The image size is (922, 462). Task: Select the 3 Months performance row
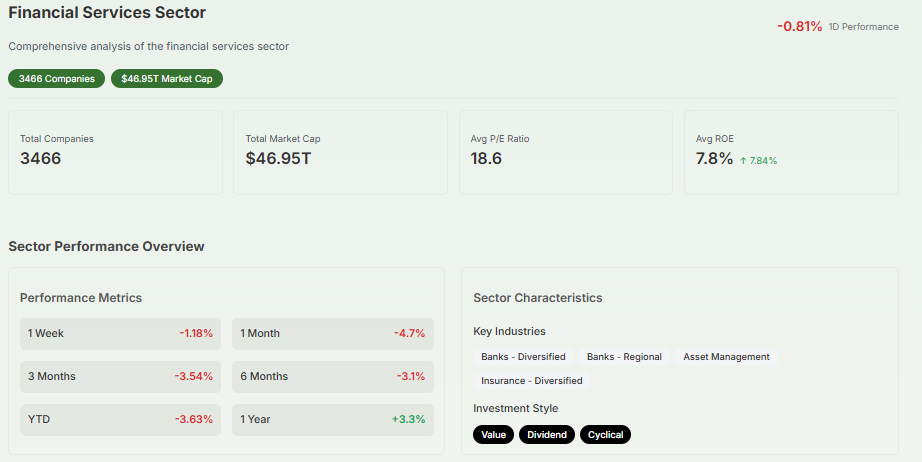point(120,376)
